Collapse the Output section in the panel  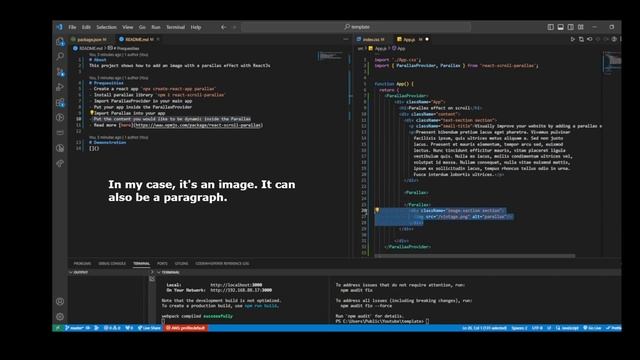point(78,272)
